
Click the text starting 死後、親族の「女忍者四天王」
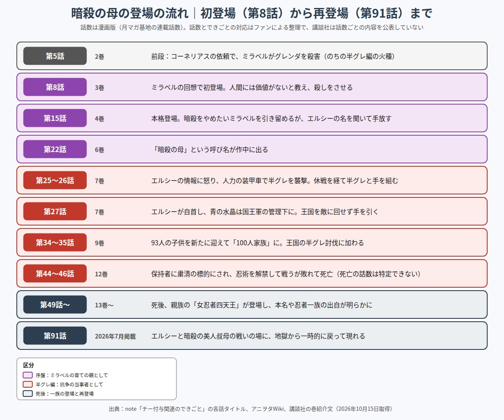262,305
